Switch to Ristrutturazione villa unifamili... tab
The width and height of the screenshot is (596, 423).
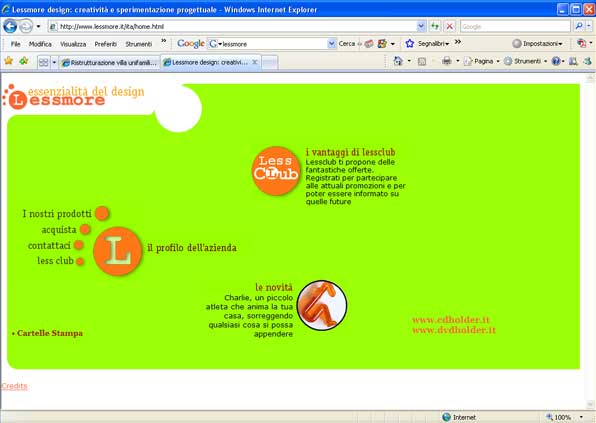110,63
